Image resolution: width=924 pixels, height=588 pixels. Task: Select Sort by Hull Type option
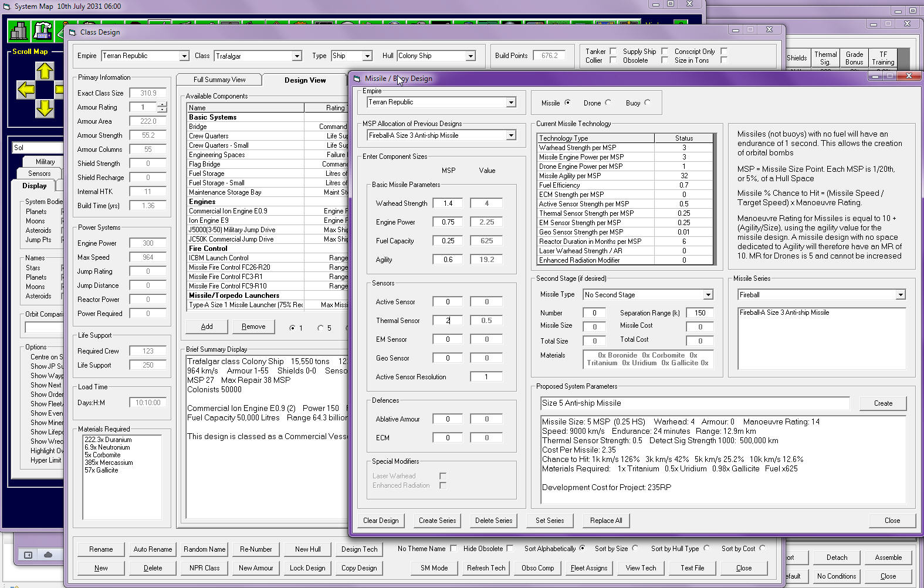pos(706,549)
